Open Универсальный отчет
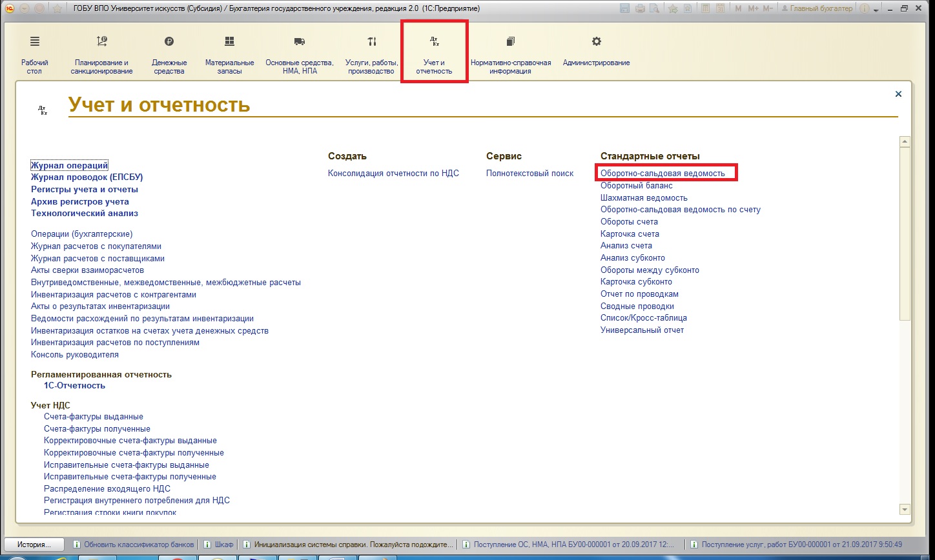Viewport: 935px width, 560px height. [642, 330]
